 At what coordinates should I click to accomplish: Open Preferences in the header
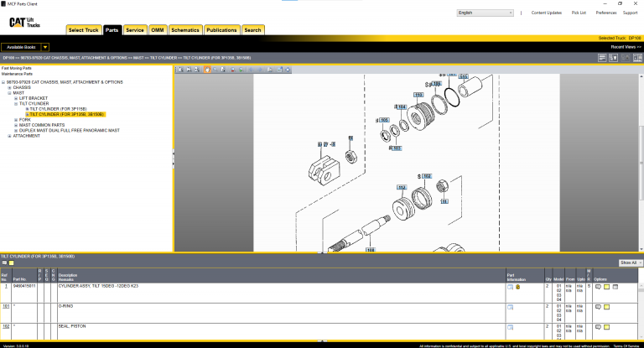(606, 13)
